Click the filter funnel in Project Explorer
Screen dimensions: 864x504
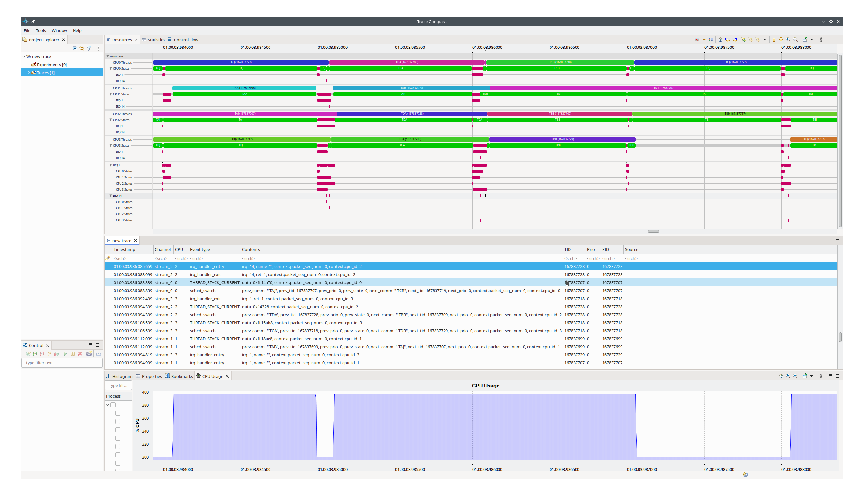pos(89,48)
